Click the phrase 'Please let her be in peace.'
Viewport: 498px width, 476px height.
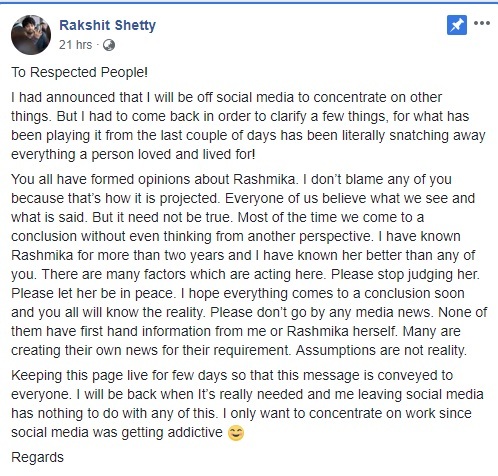pyautogui.click(x=93, y=293)
